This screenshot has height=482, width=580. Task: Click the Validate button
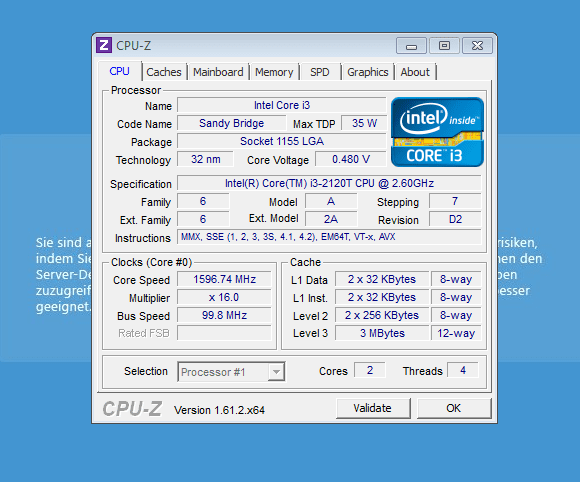[373, 408]
